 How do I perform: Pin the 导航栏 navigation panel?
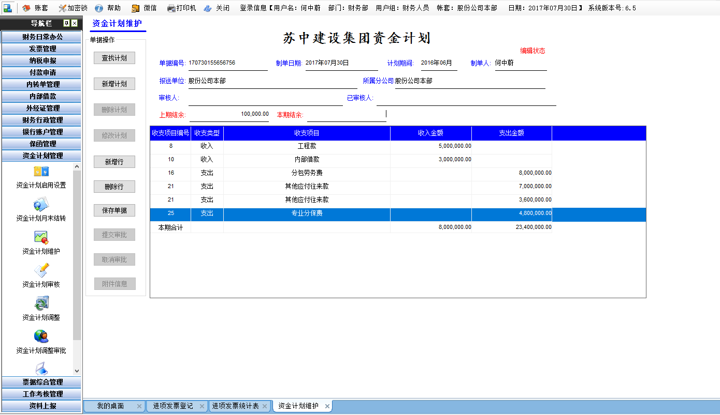(67, 23)
